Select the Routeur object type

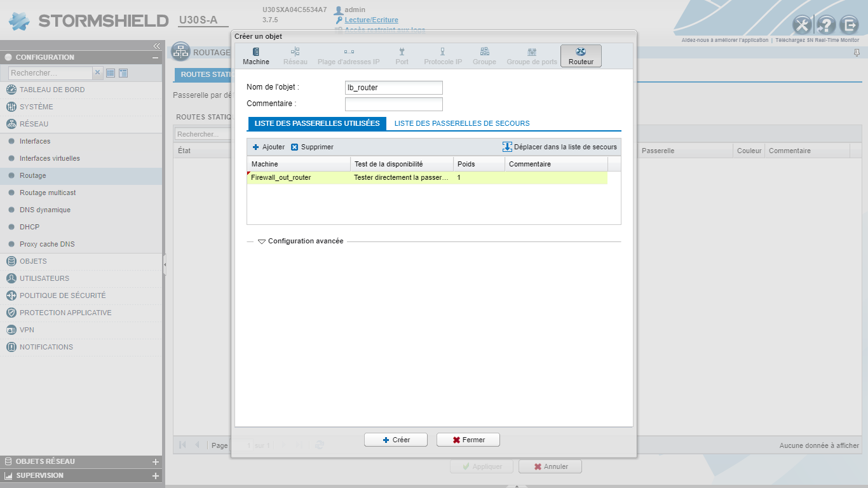[x=581, y=56]
